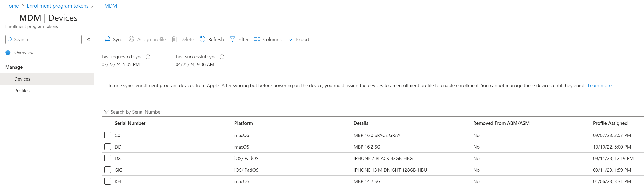
Task: Select checkbox for MBP 16.0 SPACE GRAY
Action: (x=107, y=135)
